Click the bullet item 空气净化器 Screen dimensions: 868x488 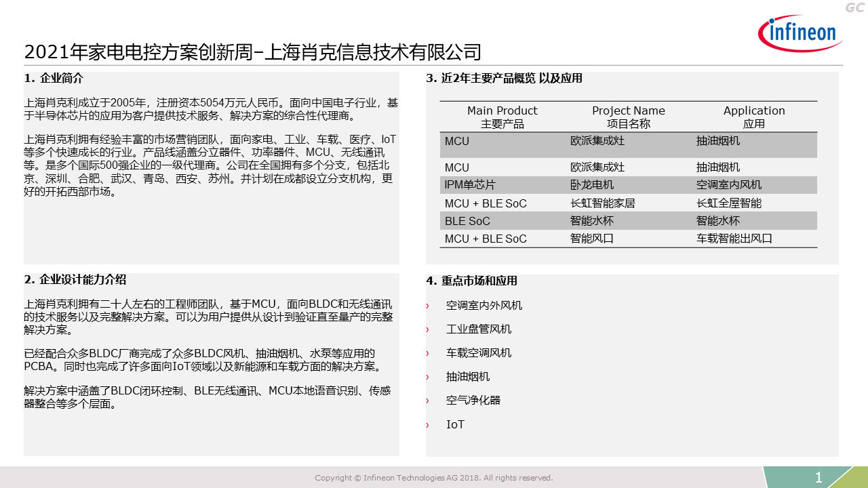(473, 401)
